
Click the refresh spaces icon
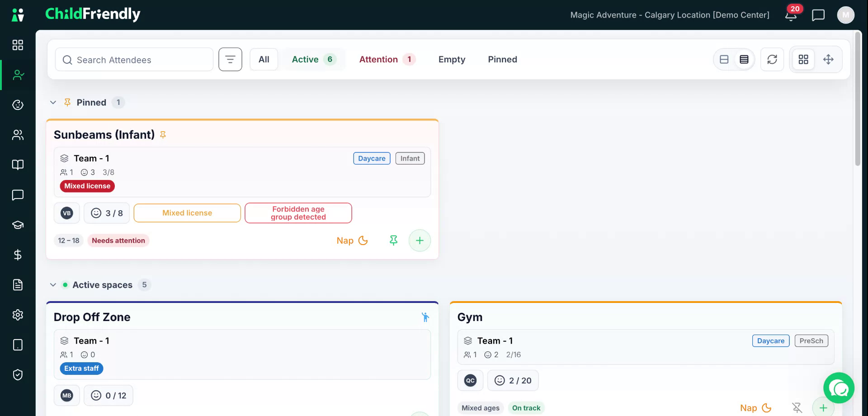click(x=772, y=59)
